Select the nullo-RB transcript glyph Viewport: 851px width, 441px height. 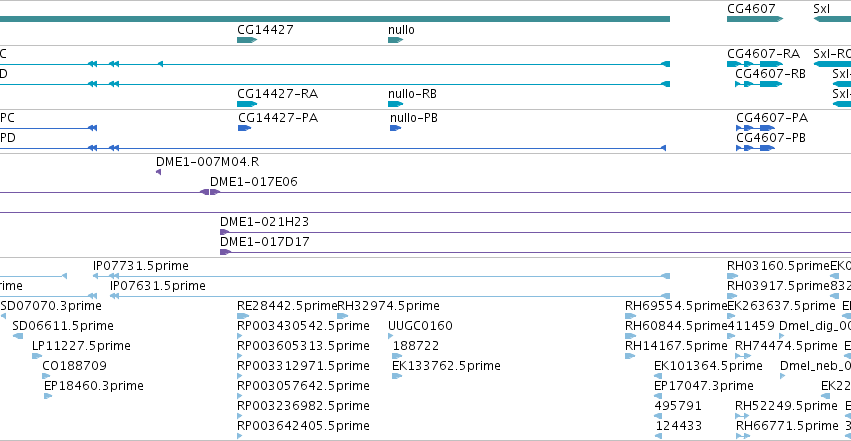[x=396, y=104]
